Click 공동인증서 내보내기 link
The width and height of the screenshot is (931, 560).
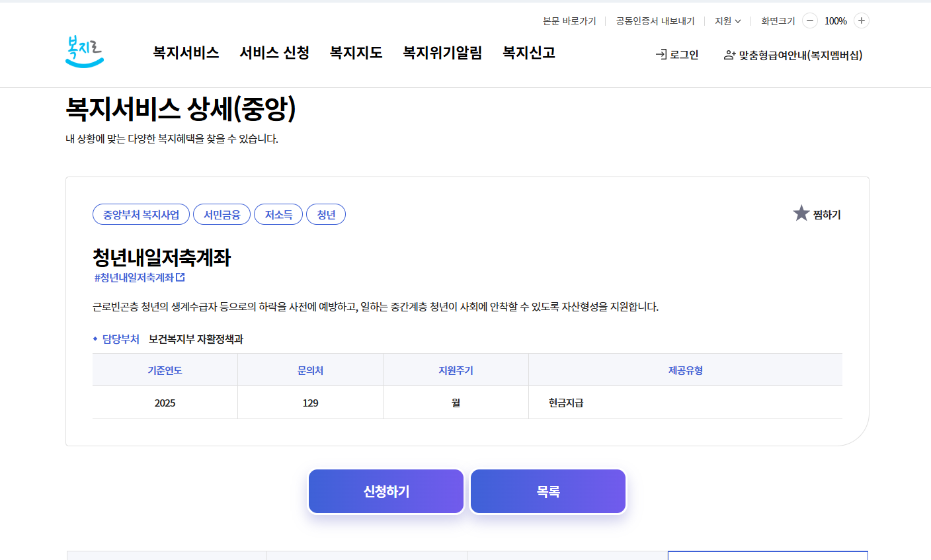coord(655,21)
